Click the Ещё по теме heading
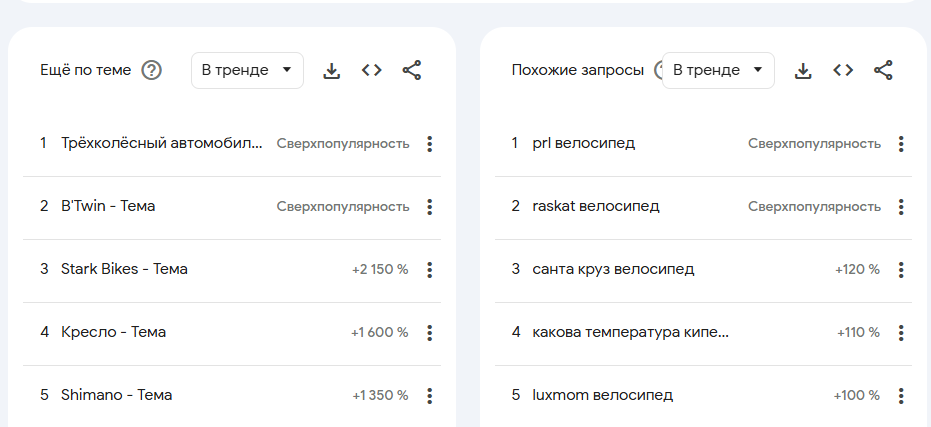The width and height of the screenshot is (931, 427). 86,70
